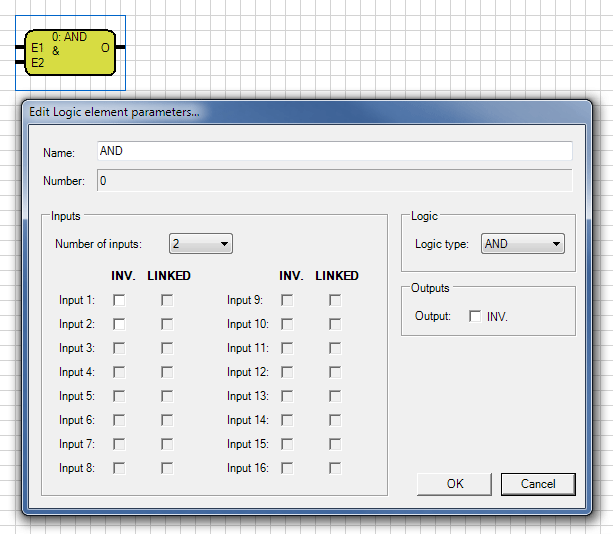Dismiss the dialog with Cancel
The width and height of the screenshot is (613, 534).
pos(538,484)
